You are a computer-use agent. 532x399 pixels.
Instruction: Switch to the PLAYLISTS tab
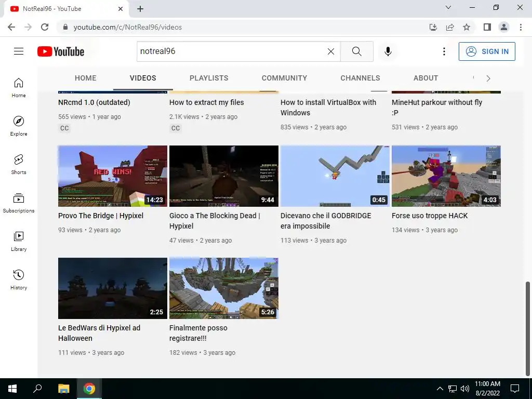pyautogui.click(x=209, y=78)
